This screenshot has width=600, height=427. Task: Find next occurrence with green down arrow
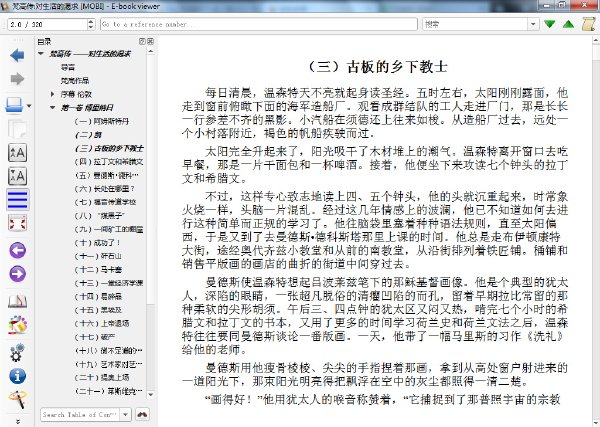550,24
